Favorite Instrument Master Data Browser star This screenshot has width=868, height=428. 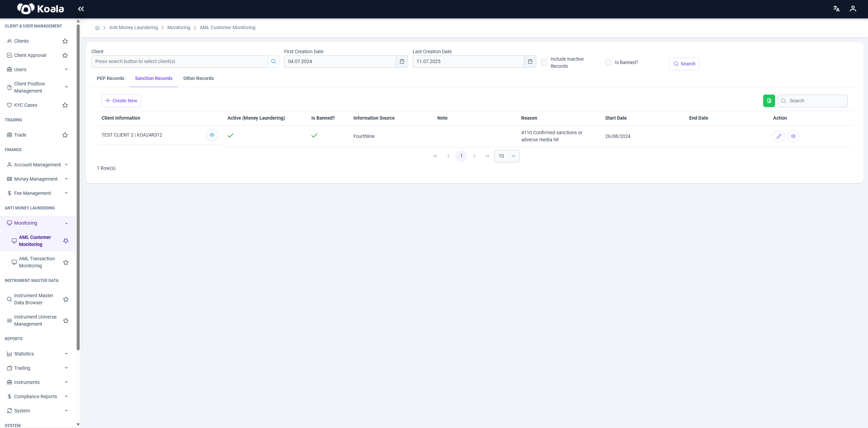click(66, 299)
